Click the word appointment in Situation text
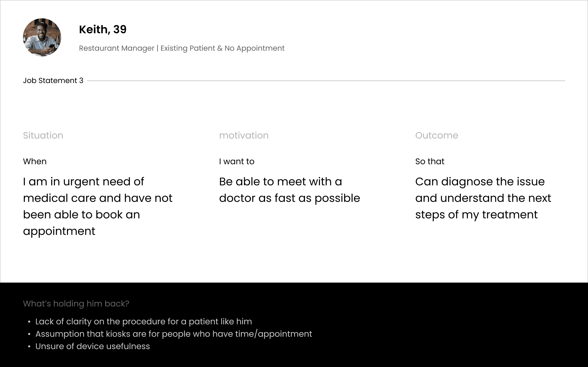Viewport: 588px width, 367px height. [59, 231]
